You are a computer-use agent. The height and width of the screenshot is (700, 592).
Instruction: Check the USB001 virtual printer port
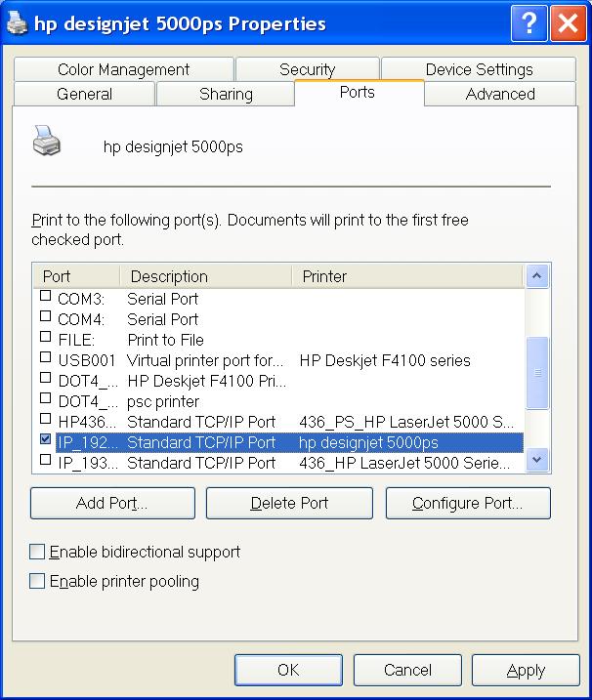[x=45, y=357]
